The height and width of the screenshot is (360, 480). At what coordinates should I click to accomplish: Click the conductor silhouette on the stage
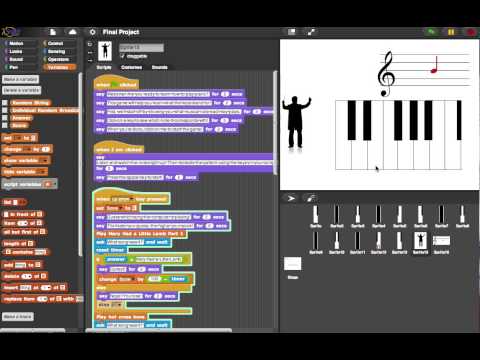296,122
